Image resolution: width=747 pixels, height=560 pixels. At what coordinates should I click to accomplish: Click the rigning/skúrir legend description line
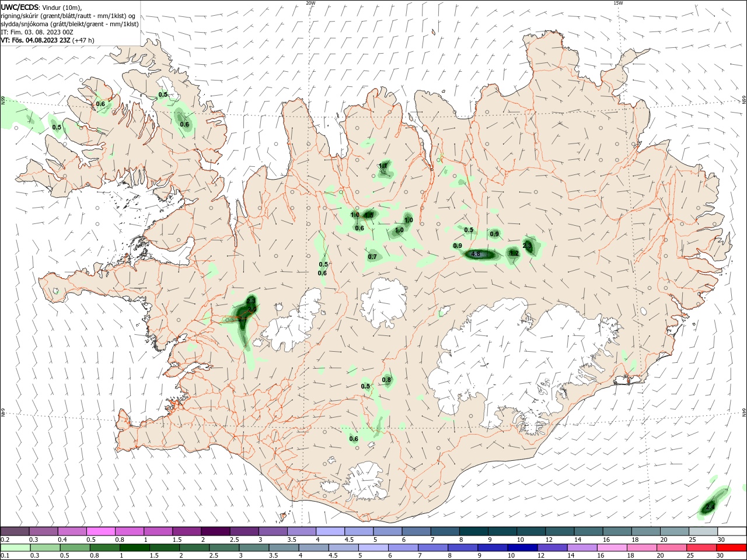pyautogui.click(x=68, y=16)
